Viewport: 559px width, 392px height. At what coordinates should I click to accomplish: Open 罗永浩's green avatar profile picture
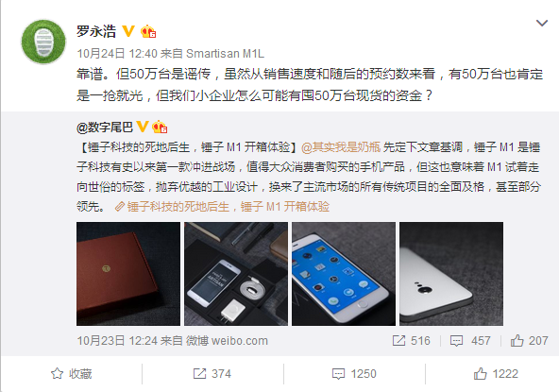(43, 42)
